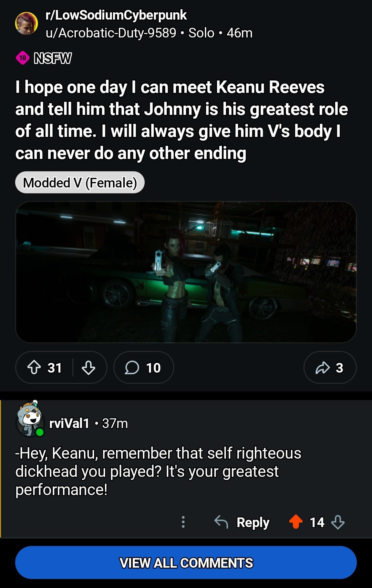Open the r/LowSodiumCyberpunk community avatar
Viewport: 372px width, 588px height.
27,23
